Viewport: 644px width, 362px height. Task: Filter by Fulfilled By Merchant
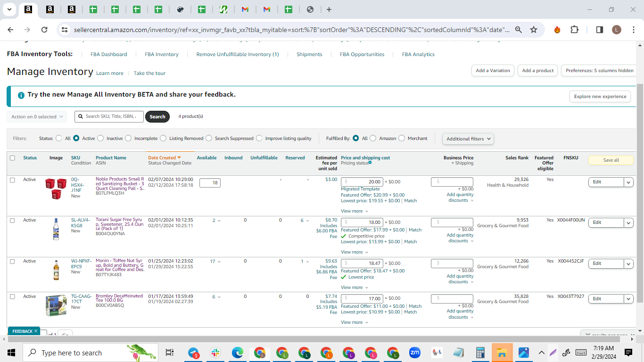(x=402, y=139)
